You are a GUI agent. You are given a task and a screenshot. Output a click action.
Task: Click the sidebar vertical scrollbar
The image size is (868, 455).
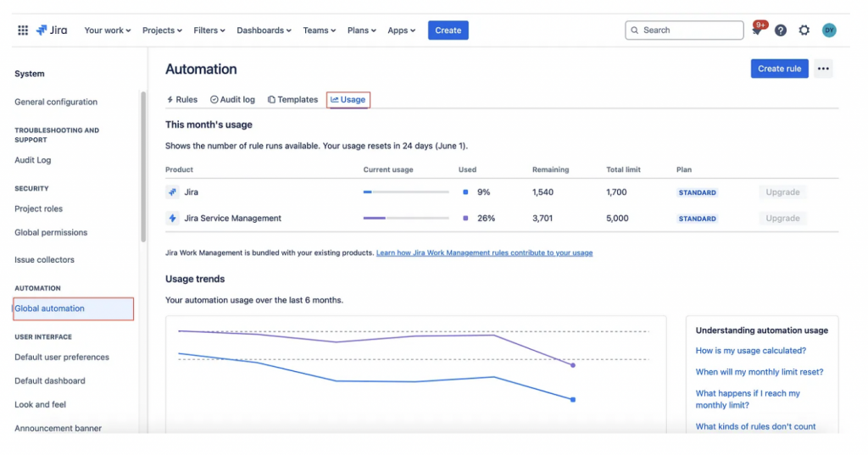pos(143,167)
